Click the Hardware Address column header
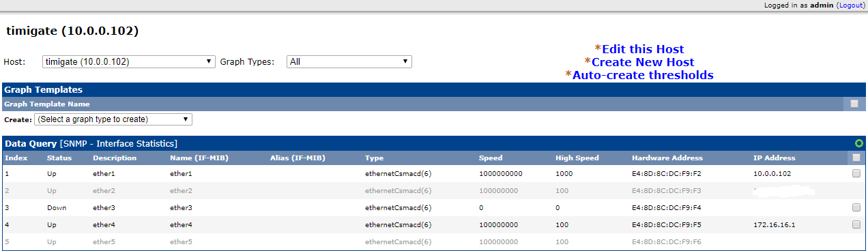868x251 pixels. click(667, 158)
